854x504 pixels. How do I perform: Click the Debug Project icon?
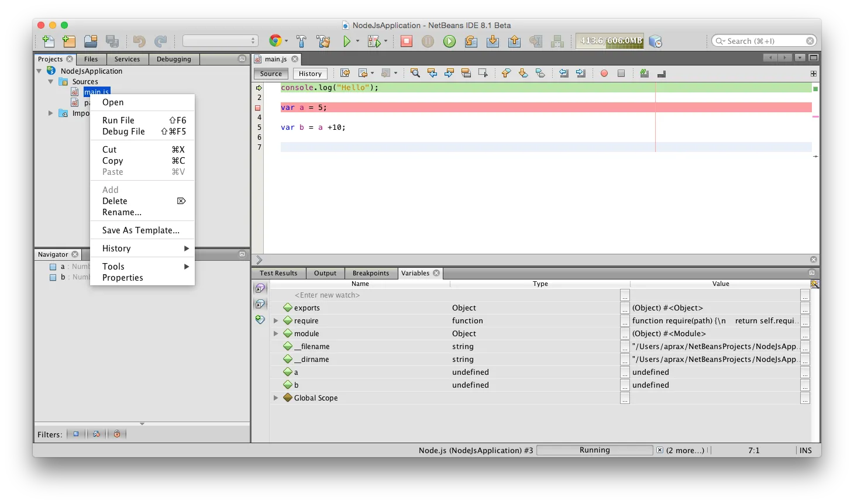coord(373,41)
